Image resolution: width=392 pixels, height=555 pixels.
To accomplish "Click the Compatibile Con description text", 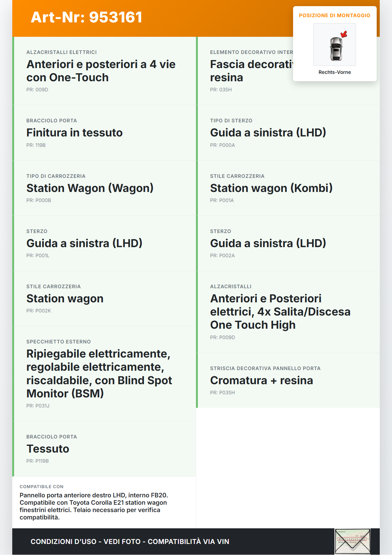I will pos(94,506).
